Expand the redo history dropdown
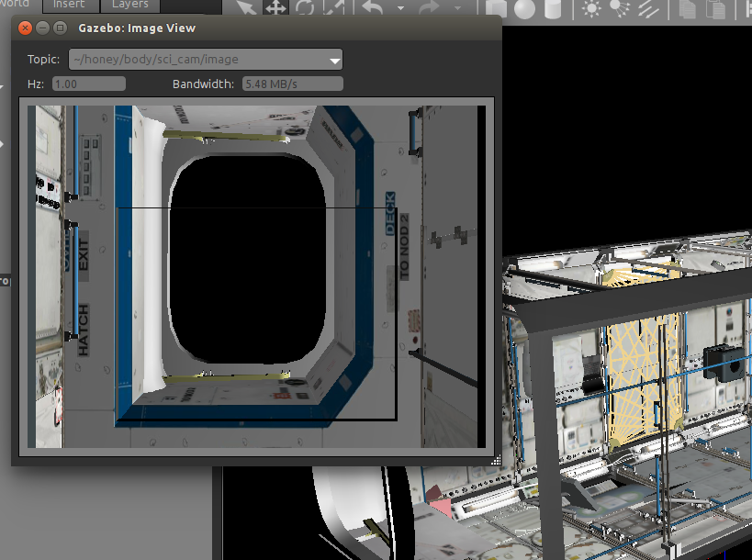The image size is (752, 560). pos(457,6)
